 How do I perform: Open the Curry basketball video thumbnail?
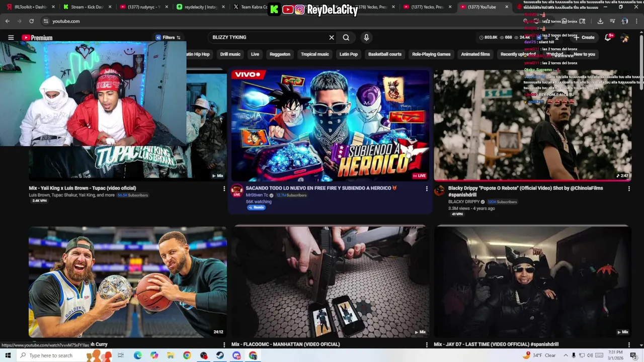(127, 282)
